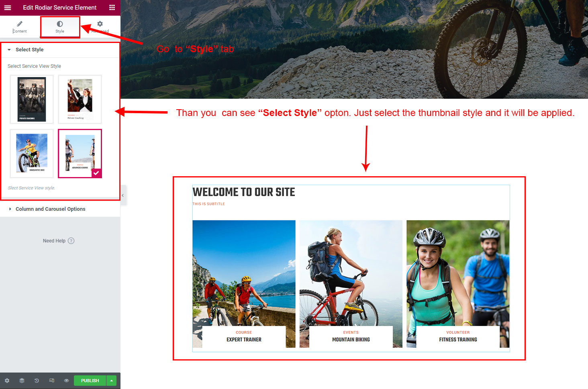Click the green Publish button

pyautogui.click(x=90, y=381)
